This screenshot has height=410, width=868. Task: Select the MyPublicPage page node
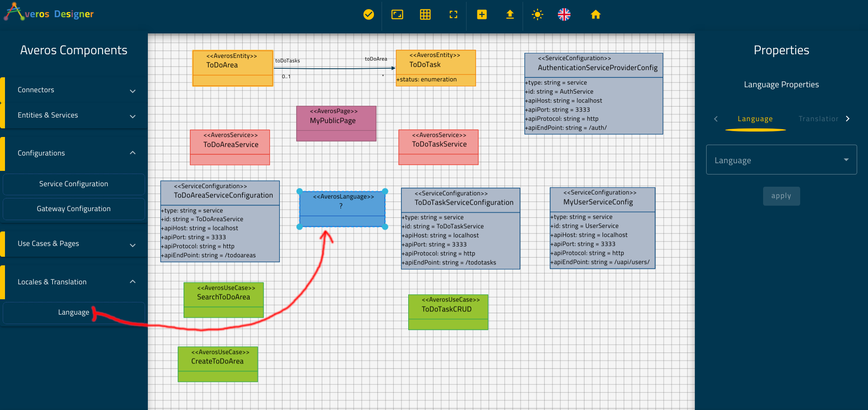point(336,123)
